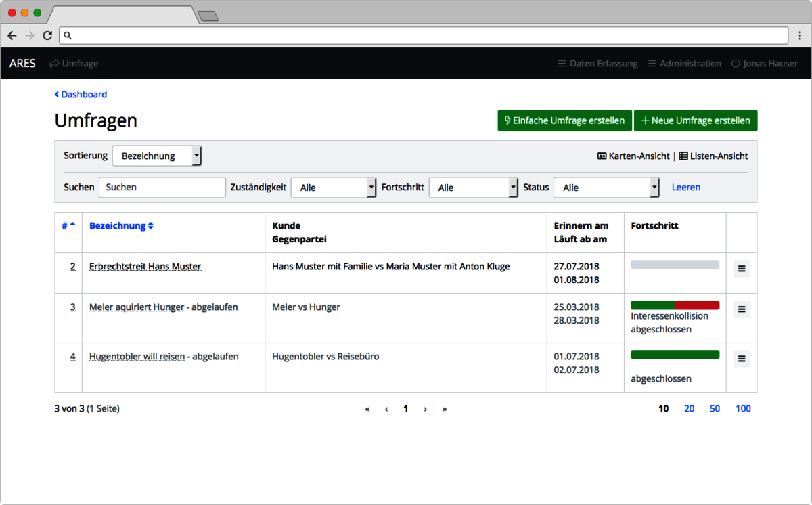Reload the page with browser refresh icon

coord(47,35)
